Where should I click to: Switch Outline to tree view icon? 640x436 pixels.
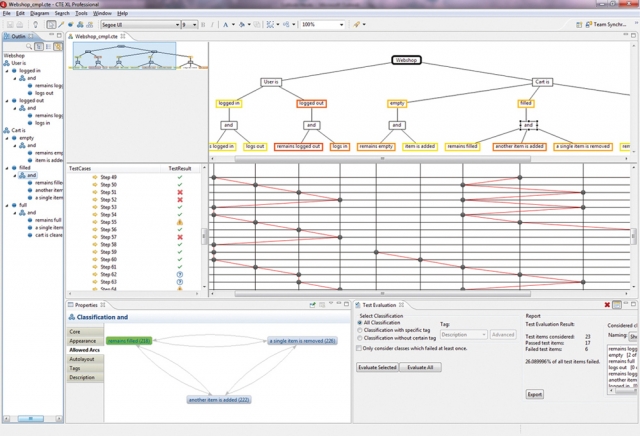(x=39, y=47)
